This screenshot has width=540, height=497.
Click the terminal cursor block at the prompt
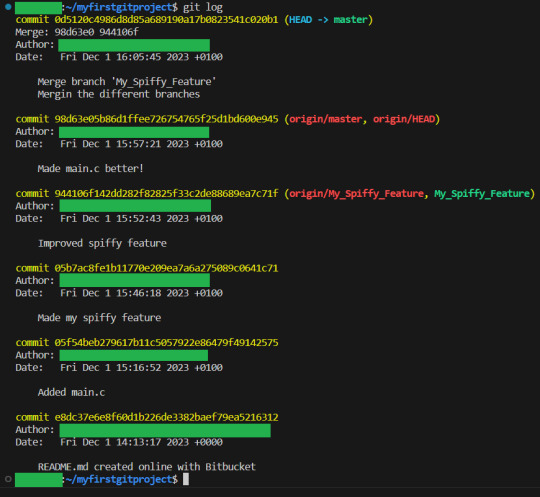pos(186,479)
